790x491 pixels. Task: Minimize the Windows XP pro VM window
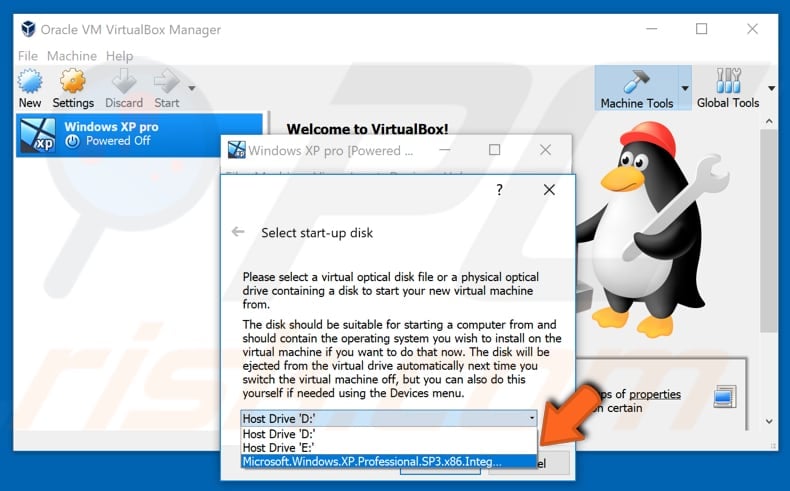pyautogui.click(x=444, y=150)
